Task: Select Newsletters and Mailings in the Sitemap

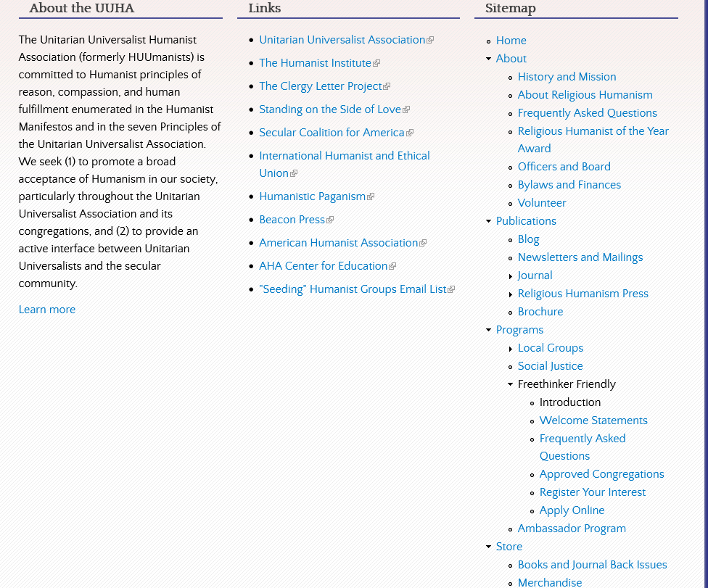Action: [x=580, y=257]
